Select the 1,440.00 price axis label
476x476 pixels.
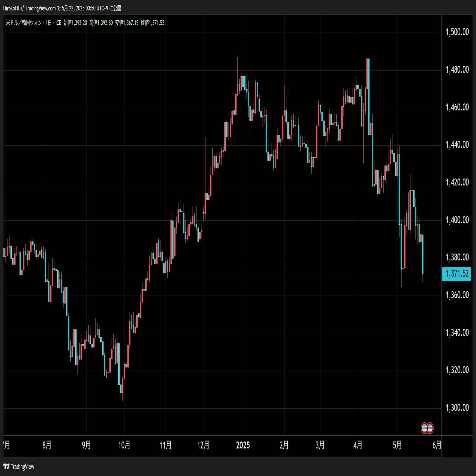[457, 145]
